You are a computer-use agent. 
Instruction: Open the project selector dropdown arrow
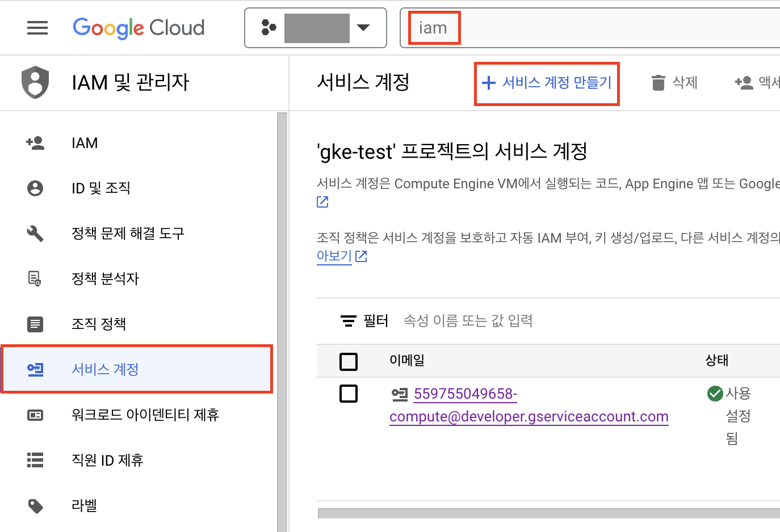click(363, 27)
